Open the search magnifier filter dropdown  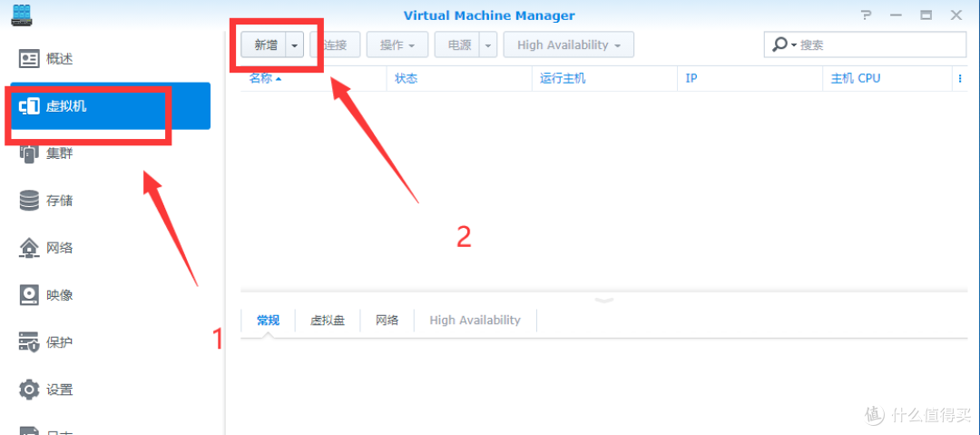785,45
